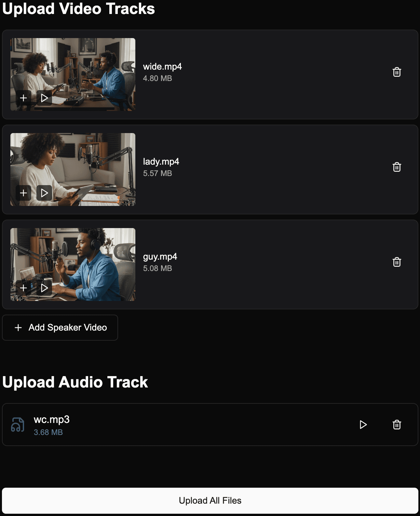Viewport: 420px width, 516px height.
Task: Play the wide.mp4 video preview
Action: 44,98
